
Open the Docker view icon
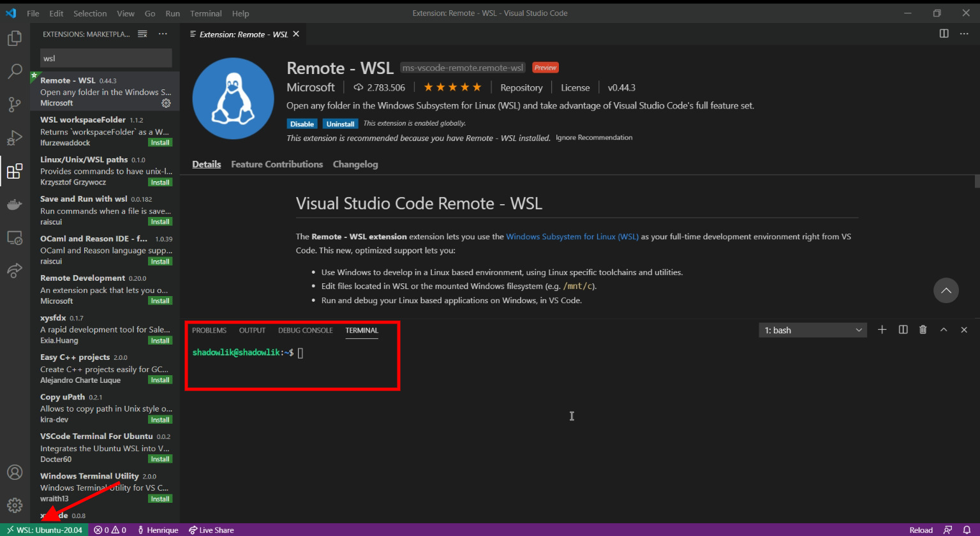point(15,204)
